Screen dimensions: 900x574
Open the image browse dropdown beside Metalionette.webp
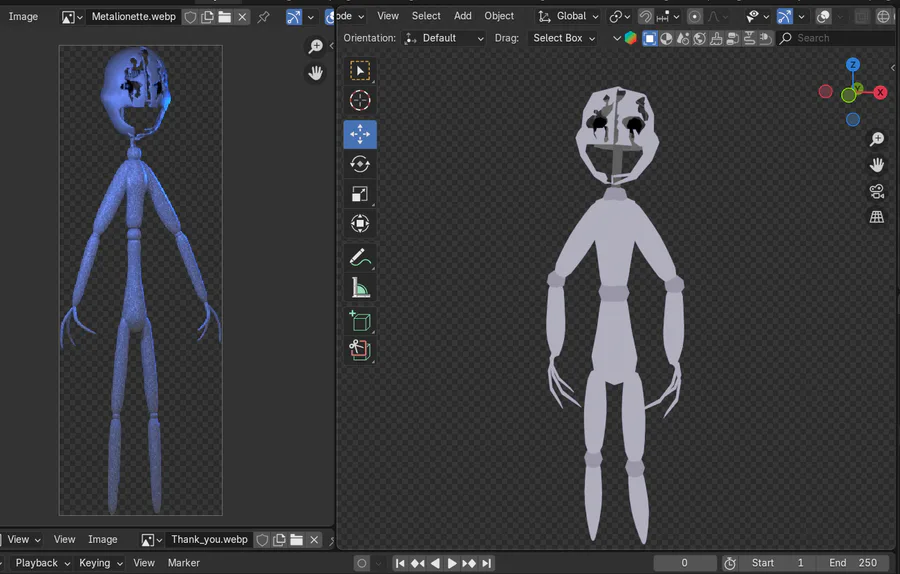coord(72,17)
